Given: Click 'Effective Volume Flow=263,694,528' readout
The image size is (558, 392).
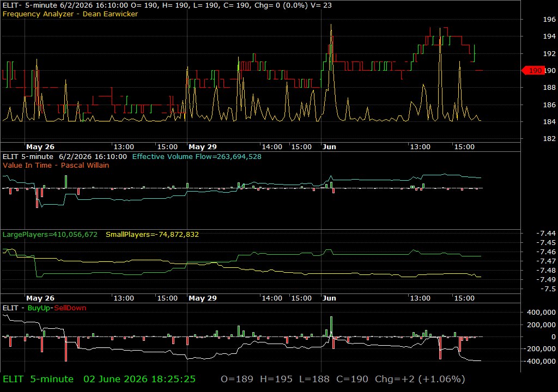Looking at the screenshot, I should (197, 156).
